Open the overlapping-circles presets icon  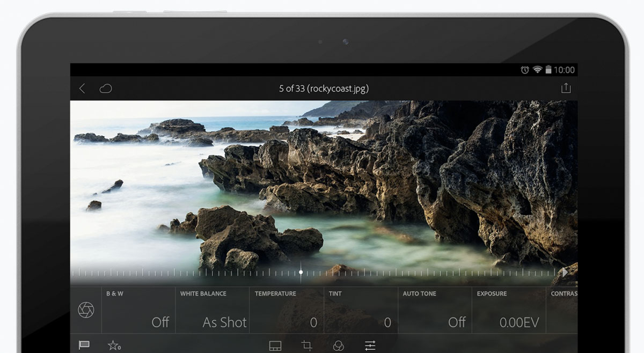338,345
